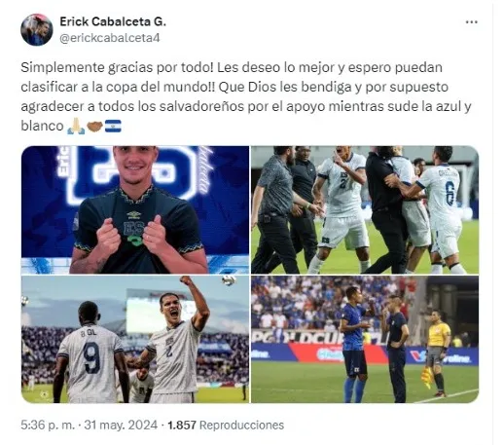Image resolution: width=504 pixels, height=445 pixels.
Task: Open the three-dot more options menu
Action: [471, 22]
